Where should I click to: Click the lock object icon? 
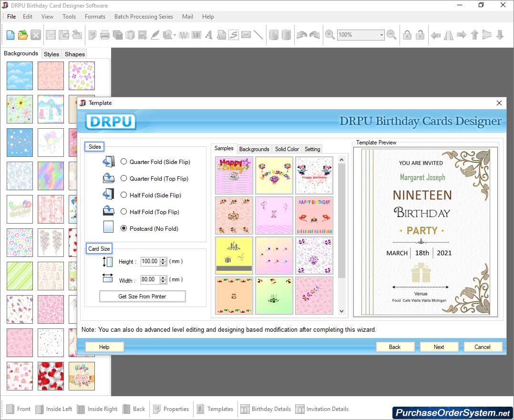tap(407, 35)
